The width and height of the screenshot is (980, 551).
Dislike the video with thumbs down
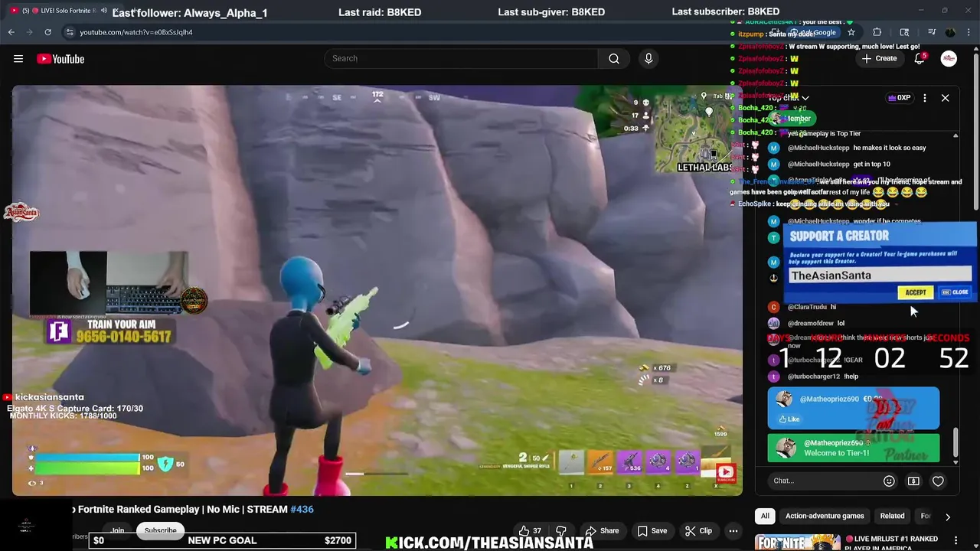click(561, 530)
